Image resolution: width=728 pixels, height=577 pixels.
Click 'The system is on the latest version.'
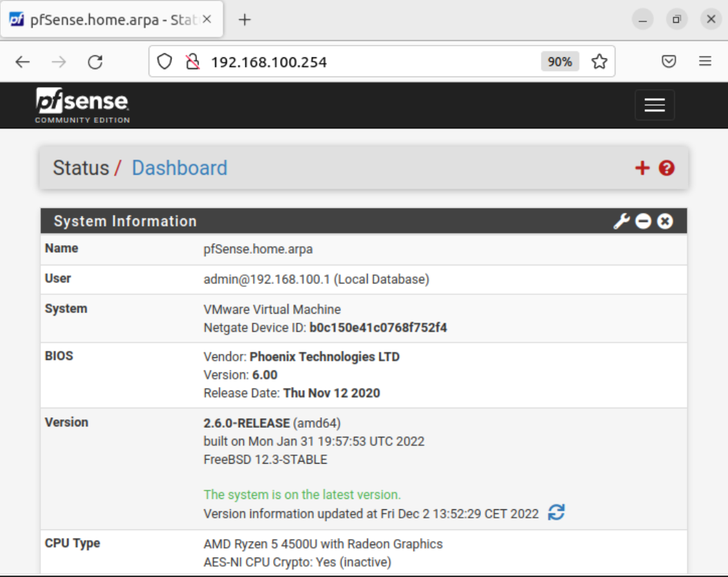(x=302, y=495)
